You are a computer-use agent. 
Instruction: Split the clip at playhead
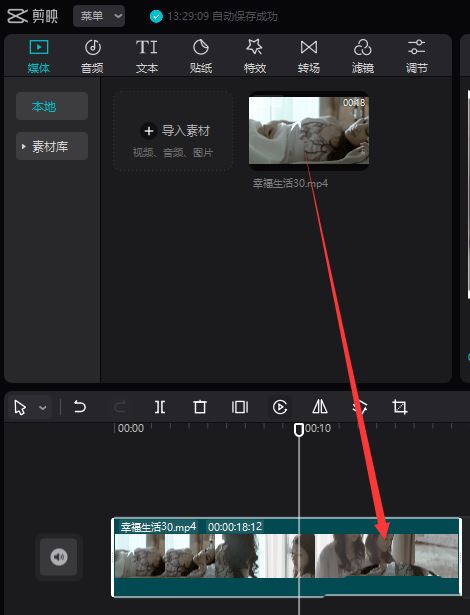(x=160, y=407)
